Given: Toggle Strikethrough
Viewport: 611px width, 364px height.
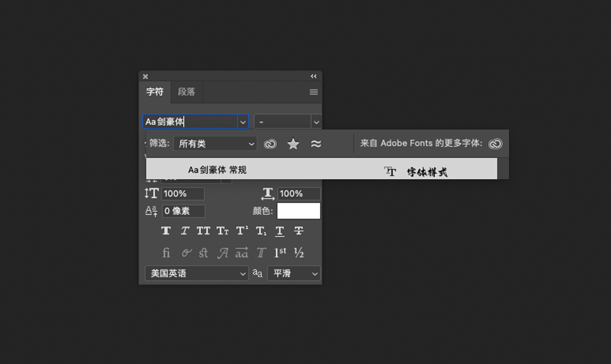Looking at the screenshot, I should coord(299,231).
